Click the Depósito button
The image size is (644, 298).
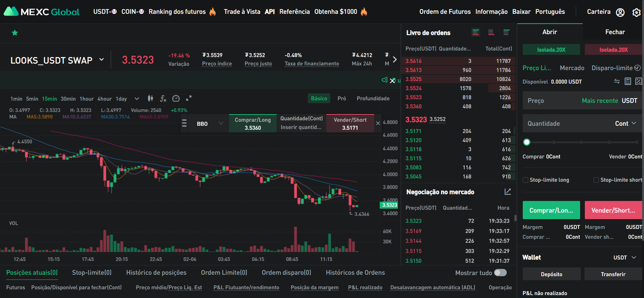(551, 274)
